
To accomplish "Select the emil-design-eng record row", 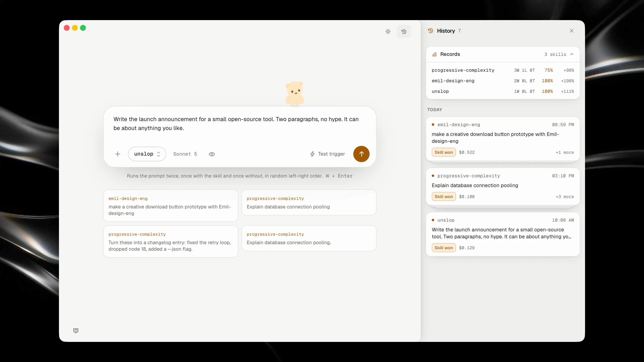I will (x=503, y=81).
